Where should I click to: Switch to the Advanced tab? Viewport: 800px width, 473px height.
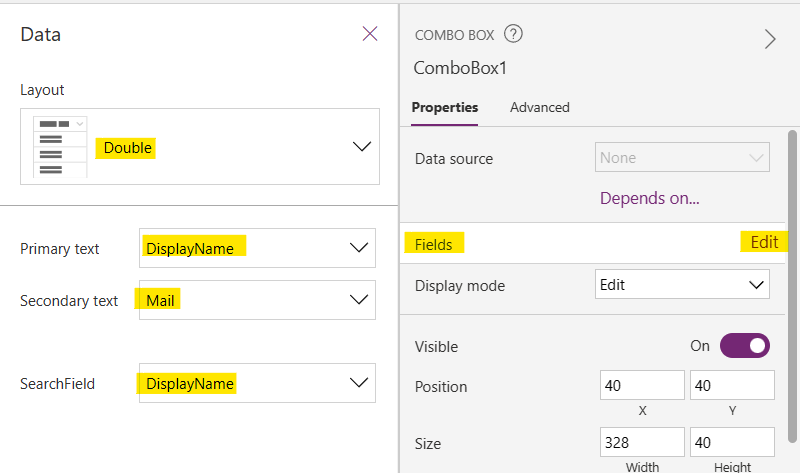[x=539, y=108]
